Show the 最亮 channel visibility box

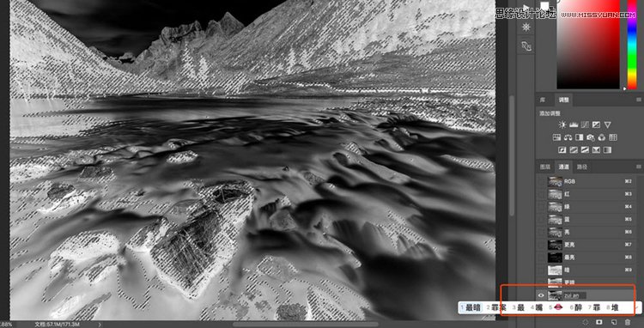tap(541, 258)
